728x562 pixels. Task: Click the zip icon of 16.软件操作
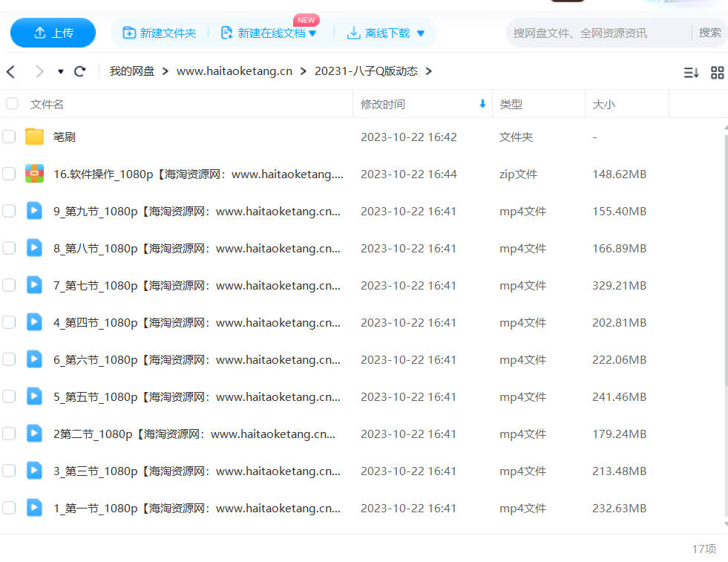pos(34,173)
